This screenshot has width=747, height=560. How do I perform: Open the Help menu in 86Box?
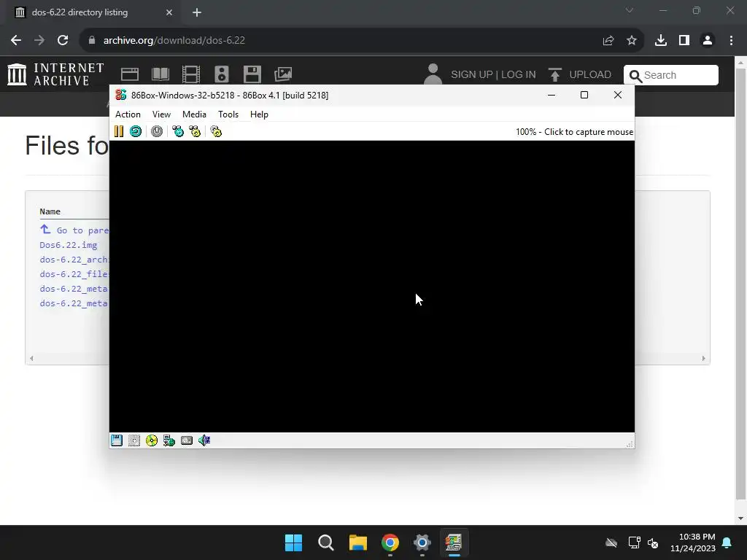pos(259,114)
